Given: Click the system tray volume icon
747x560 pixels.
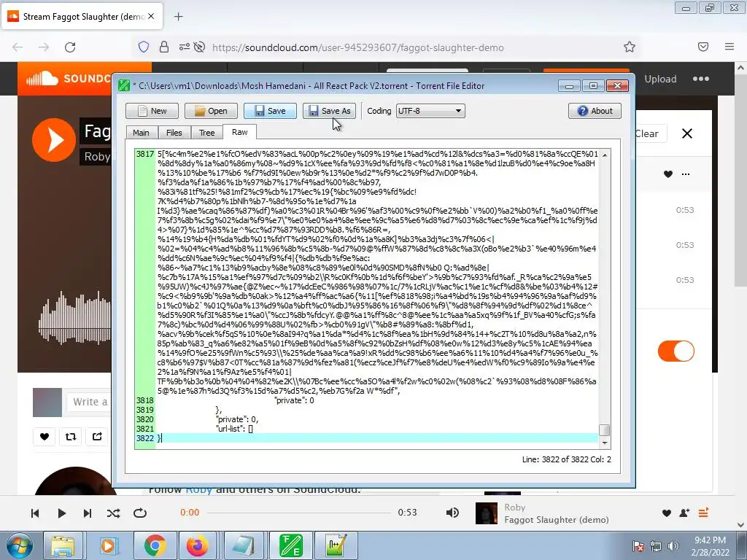Looking at the screenshot, I should click(673, 546).
